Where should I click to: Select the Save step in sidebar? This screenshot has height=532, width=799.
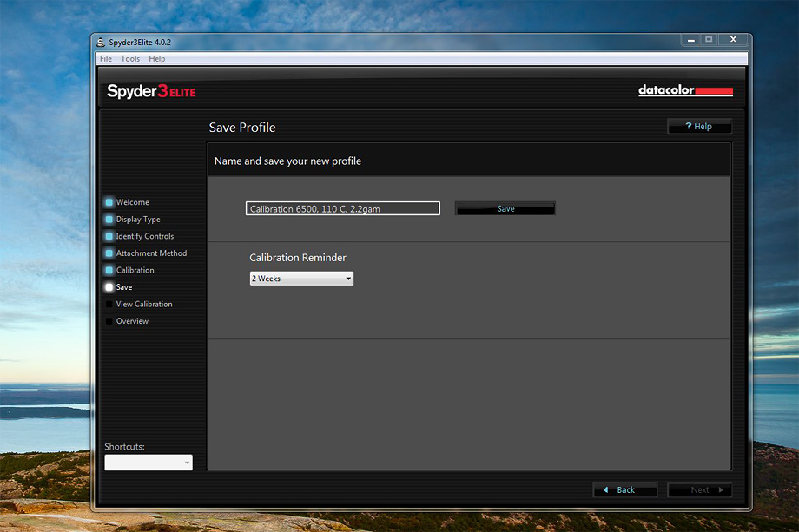click(x=124, y=287)
